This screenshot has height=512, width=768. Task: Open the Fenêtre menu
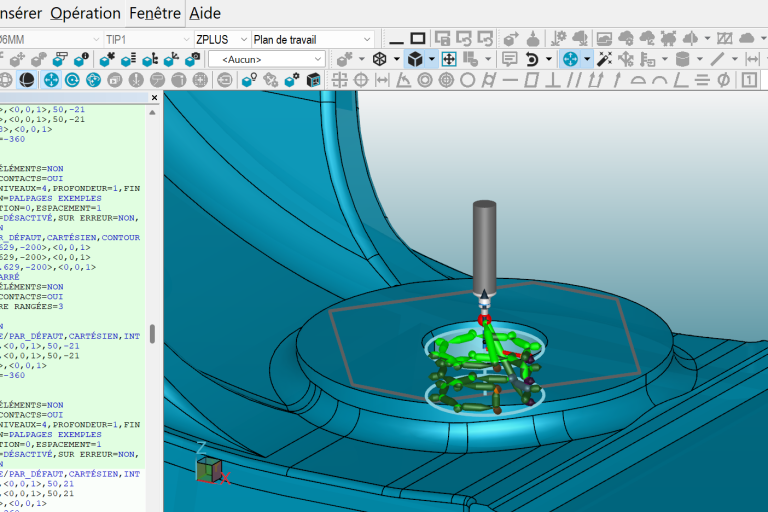point(155,13)
